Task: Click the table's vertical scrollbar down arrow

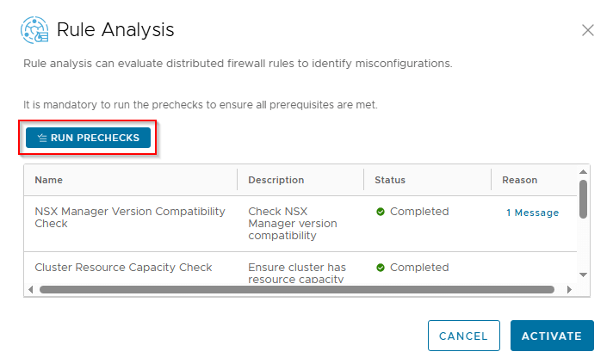Action: [583, 275]
